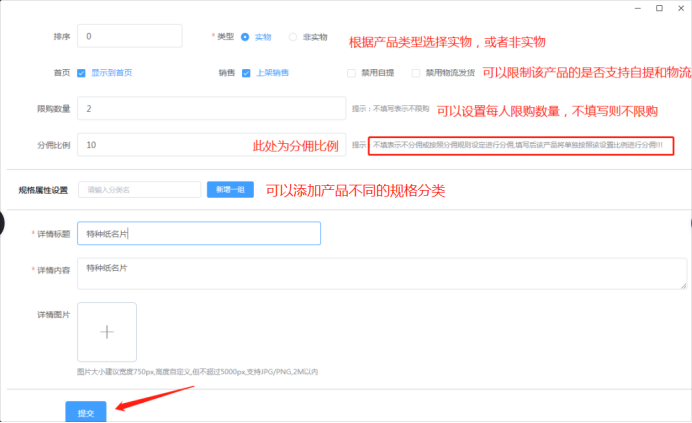692x423 pixels.
Task: Uncheck the 上架销售 checkbox
Action: [246, 72]
